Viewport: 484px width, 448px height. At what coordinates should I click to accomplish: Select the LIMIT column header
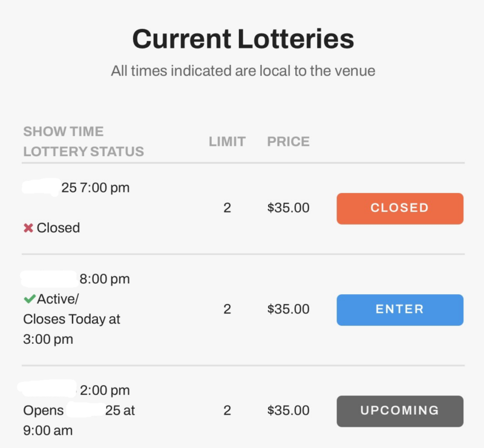(x=227, y=142)
